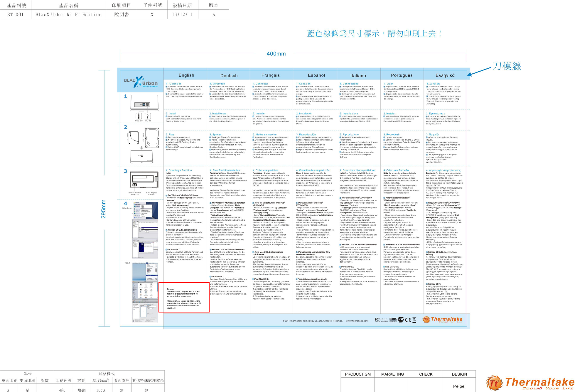The image size is (587, 392).
Task: Click the Windows My Computer screenshot thumbnail
Action: tap(145, 210)
